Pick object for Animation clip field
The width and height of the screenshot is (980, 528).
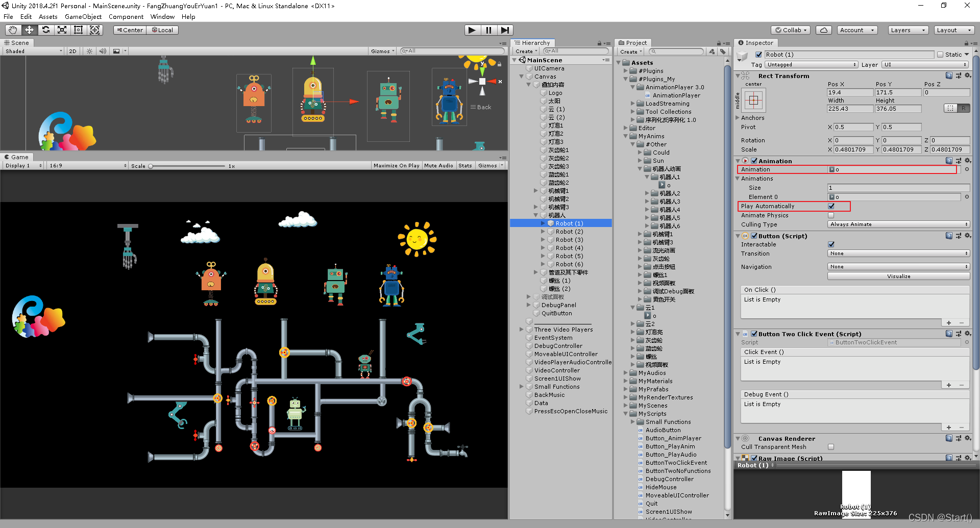click(x=967, y=169)
